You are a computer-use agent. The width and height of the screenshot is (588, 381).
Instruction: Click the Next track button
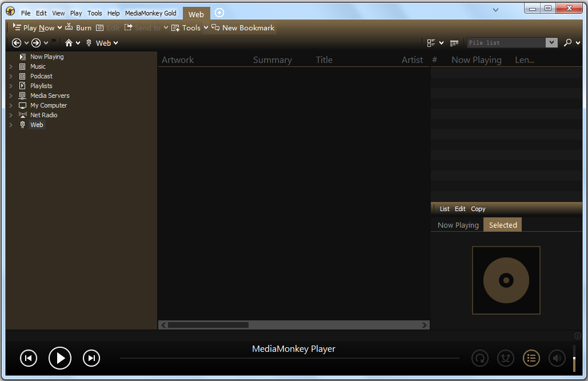pyautogui.click(x=91, y=358)
